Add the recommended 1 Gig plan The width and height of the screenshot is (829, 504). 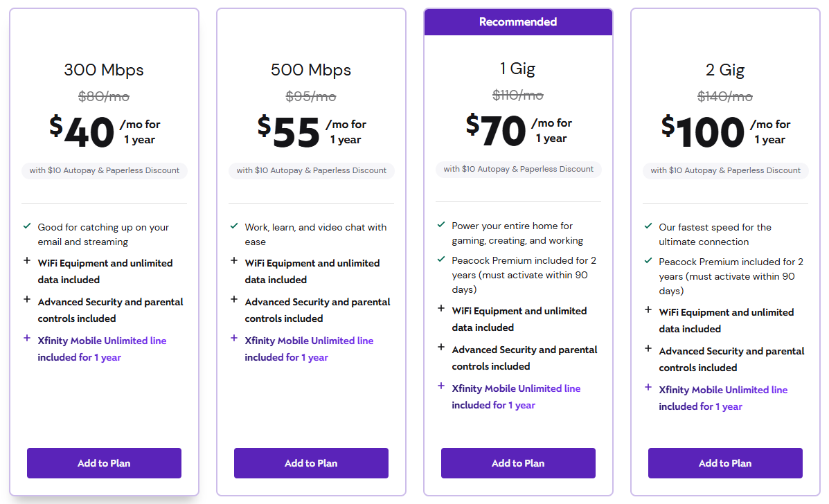pos(518,463)
